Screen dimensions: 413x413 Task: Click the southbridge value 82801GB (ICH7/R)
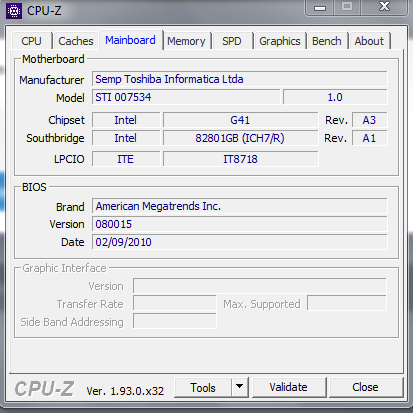240,138
